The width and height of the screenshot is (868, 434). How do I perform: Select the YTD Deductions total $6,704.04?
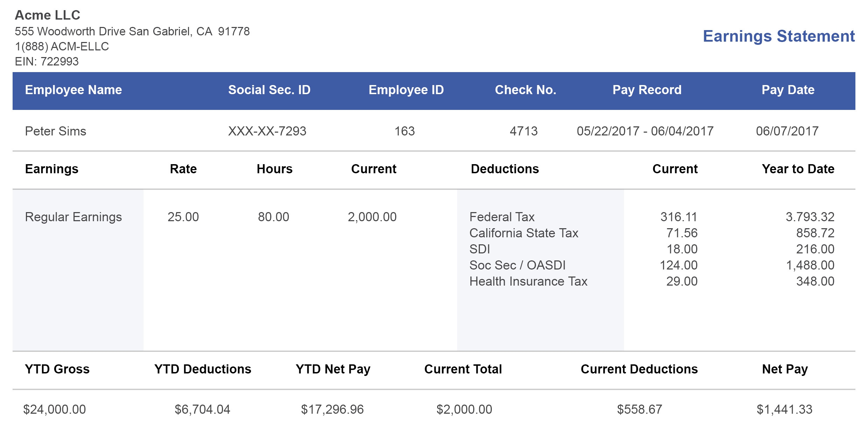tap(202, 408)
